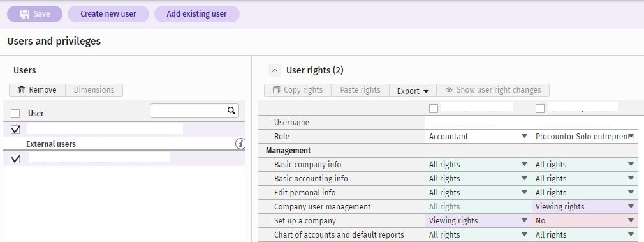Click the greyed All rights cell in Company user management
Image resolution: width=644 pixels, height=242 pixels.
click(x=478, y=207)
